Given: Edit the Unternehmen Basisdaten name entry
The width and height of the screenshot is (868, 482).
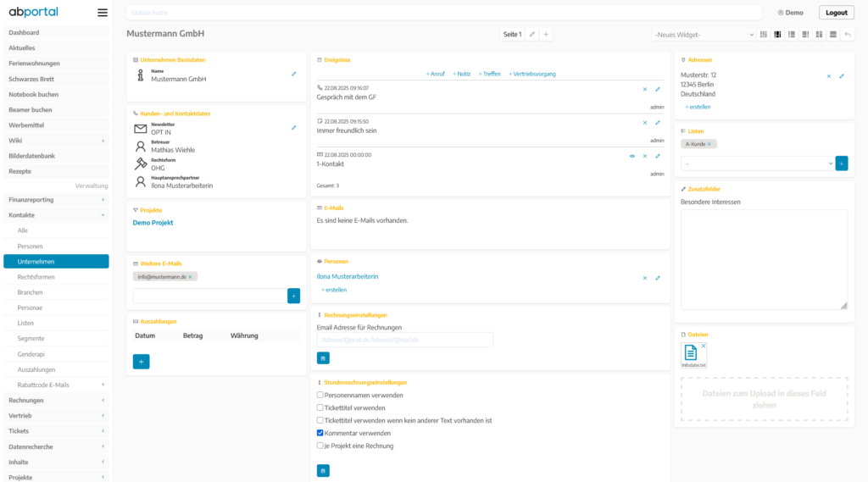Looking at the screenshot, I should (294, 74).
